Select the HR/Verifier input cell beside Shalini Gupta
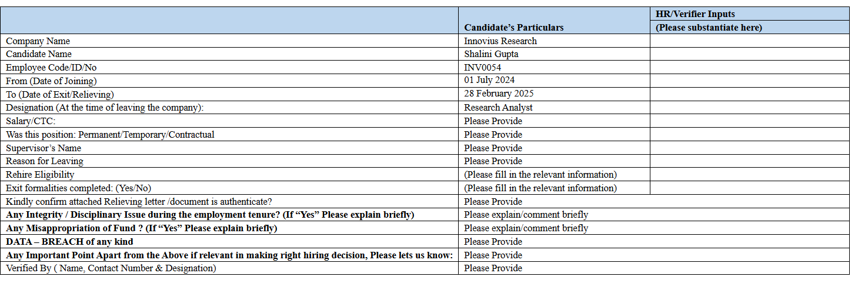This screenshot has height=283, width=868. click(749, 54)
